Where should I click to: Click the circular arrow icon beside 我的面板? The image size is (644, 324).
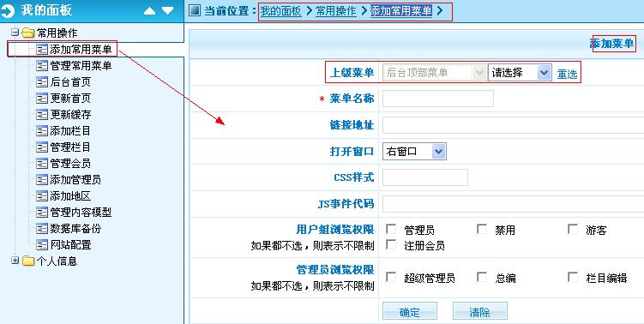point(8,11)
